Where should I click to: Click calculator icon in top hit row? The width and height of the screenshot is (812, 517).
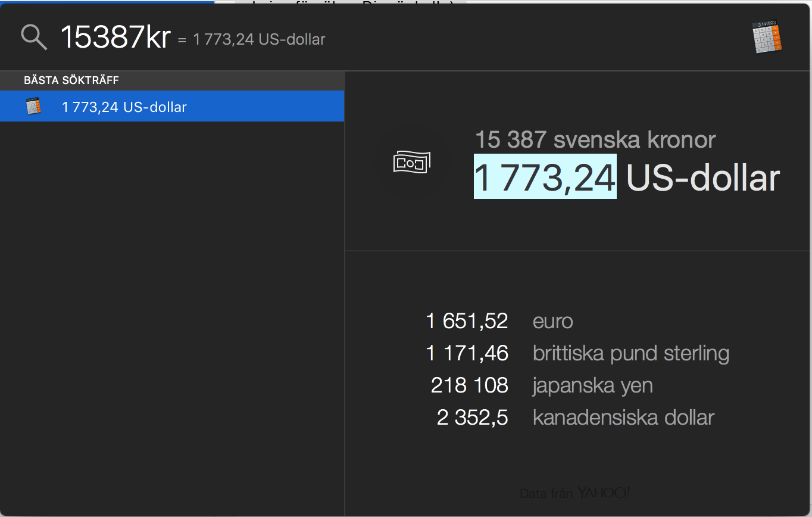(33, 107)
